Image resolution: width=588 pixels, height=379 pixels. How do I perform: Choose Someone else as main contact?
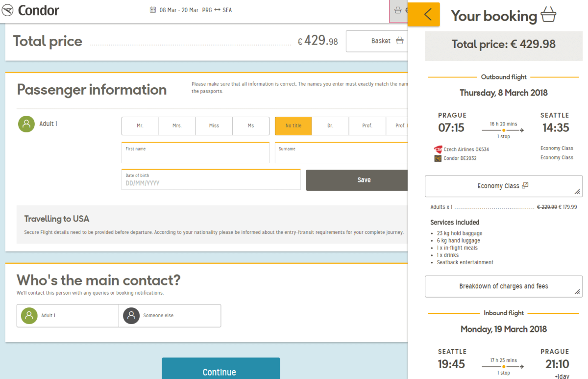[x=170, y=316]
